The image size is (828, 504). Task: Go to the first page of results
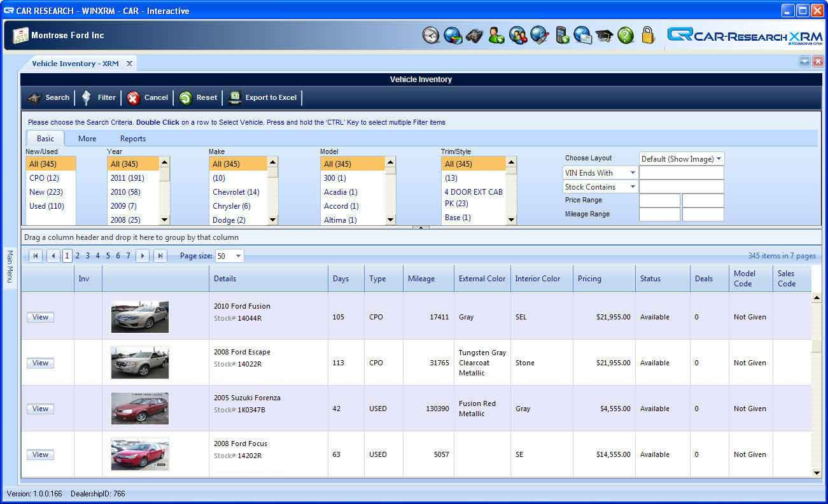[36, 256]
